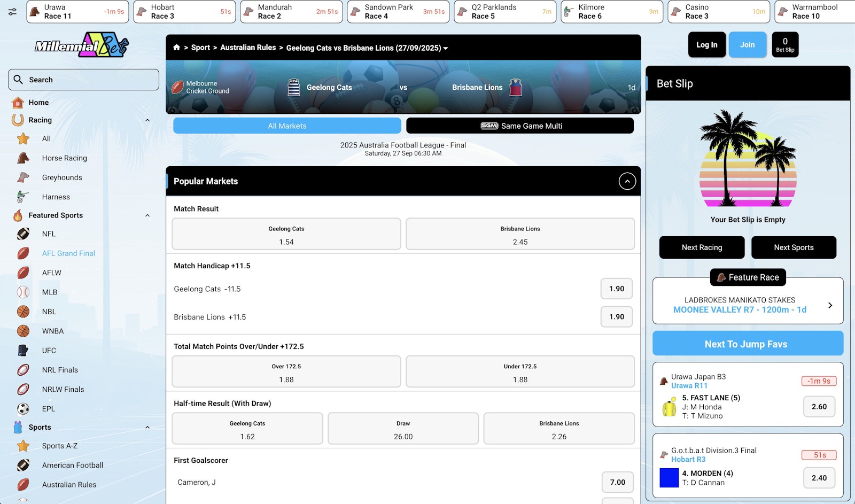Toggle Brisbane Lions +11.5 handicap odds
Viewport: 855px width, 504px height.
pos(616,316)
